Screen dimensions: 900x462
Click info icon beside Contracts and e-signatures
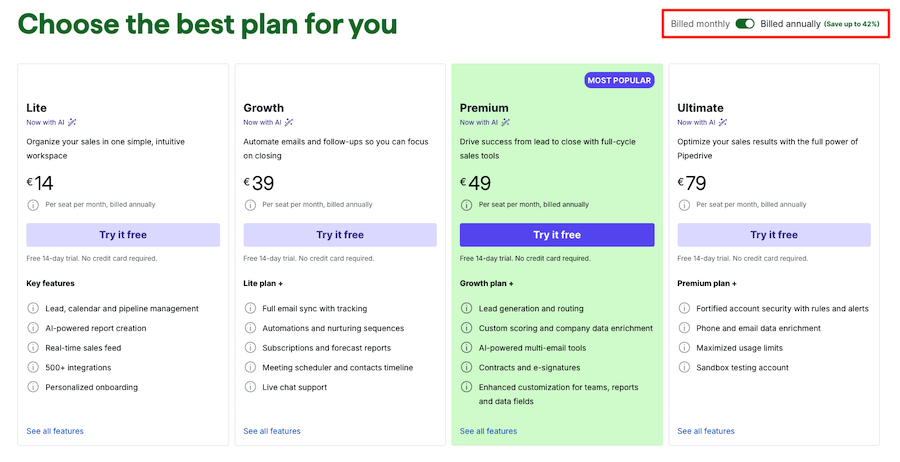[467, 367]
